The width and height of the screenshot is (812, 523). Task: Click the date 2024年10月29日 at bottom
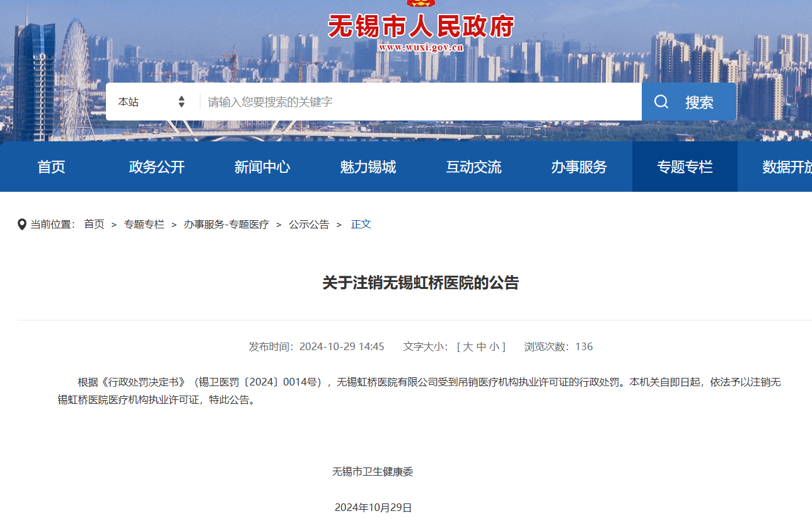[x=373, y=507]
